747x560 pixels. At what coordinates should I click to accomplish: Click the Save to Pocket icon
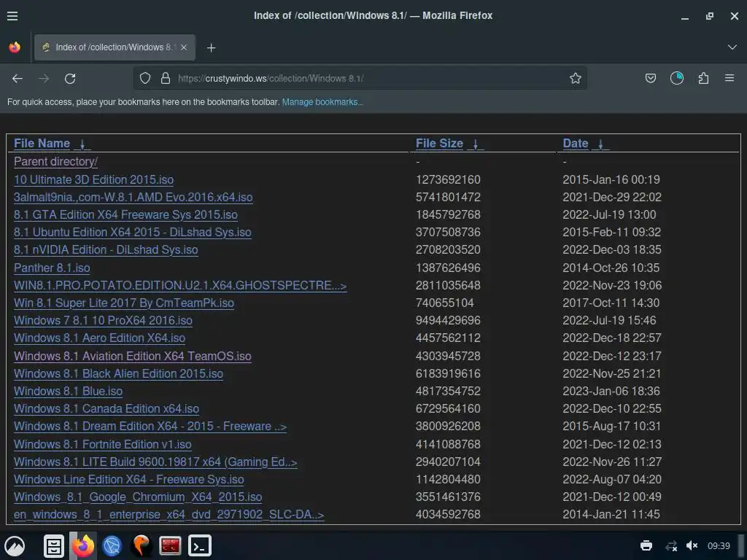tap(650, 78)
